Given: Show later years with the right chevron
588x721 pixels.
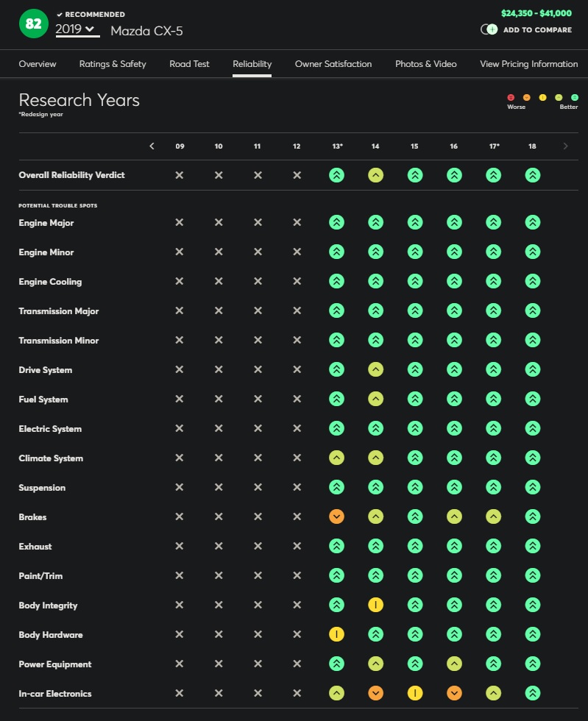Looking at the screenshot, I should (565, 146).
